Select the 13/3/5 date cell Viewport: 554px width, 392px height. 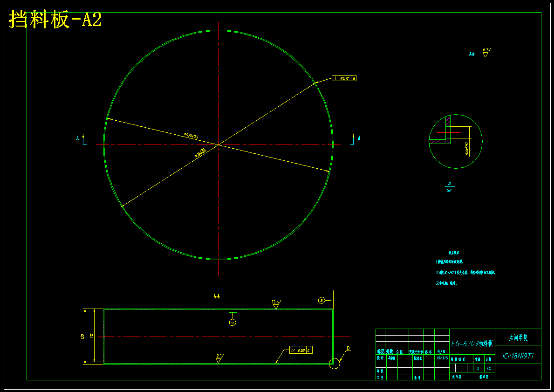(442, 358)
